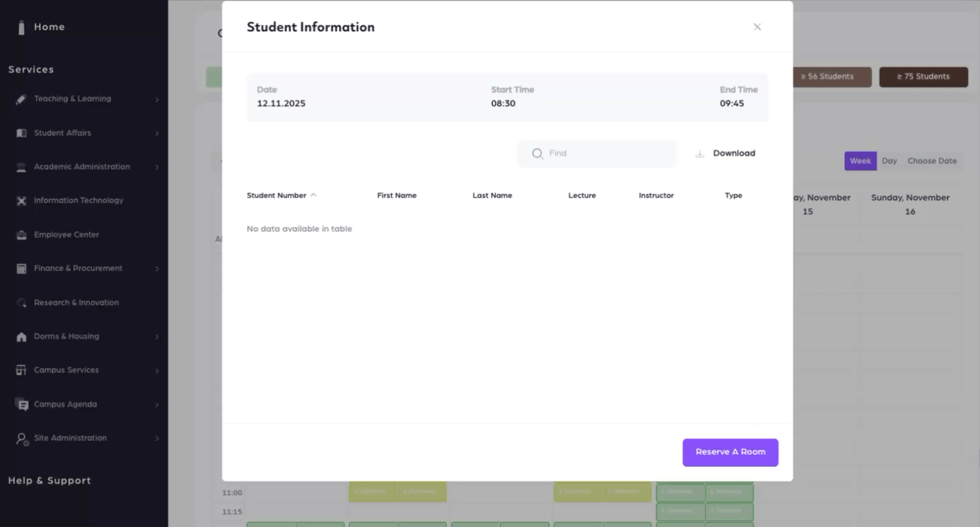Click the Employee Center briefcase icon

tap(21, 235)
